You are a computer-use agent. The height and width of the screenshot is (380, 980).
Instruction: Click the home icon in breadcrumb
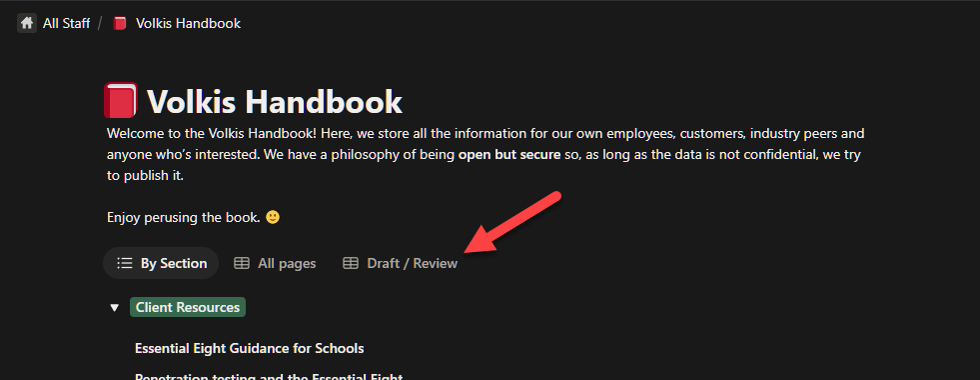click(27, 24)
